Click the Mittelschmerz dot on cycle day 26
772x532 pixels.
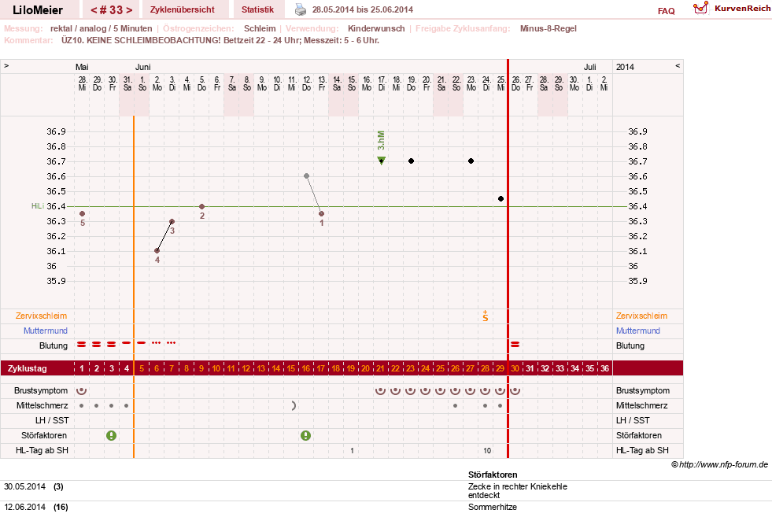click(456, 406)
